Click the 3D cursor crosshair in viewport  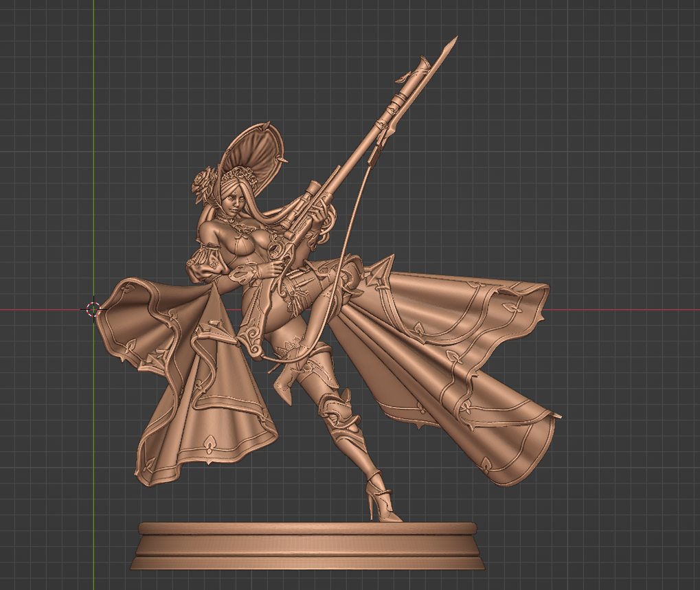93,309
